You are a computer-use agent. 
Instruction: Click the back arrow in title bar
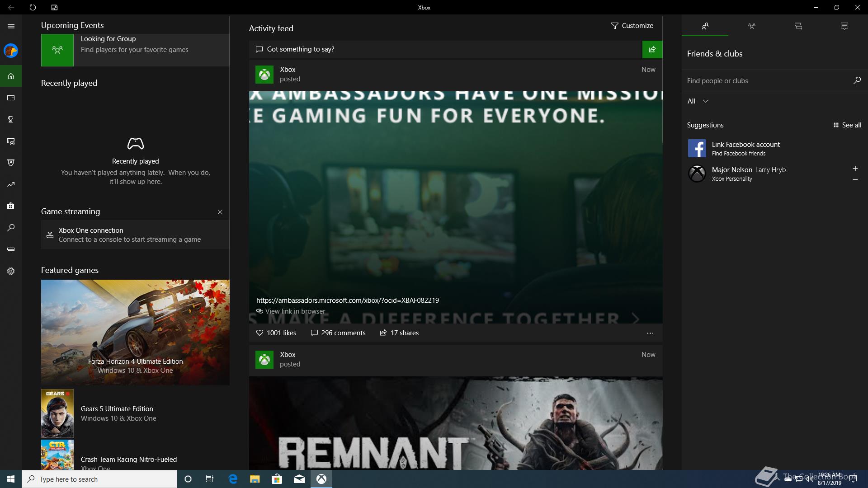(11, 7)
